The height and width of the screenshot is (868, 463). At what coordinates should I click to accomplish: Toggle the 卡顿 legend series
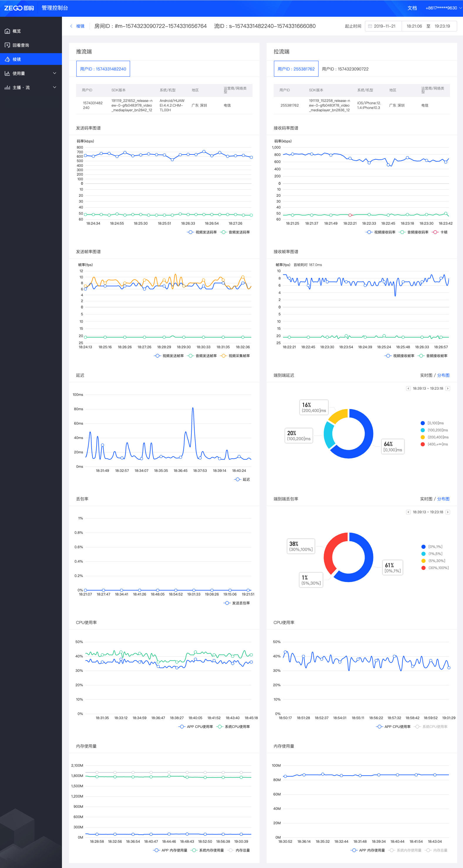click(440, 232)
